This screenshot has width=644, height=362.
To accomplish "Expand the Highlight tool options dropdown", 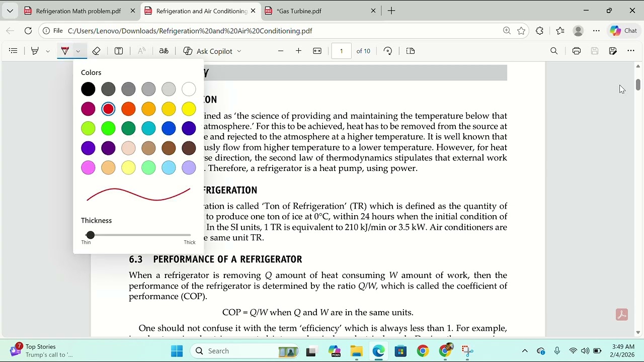I will point(48,51).
